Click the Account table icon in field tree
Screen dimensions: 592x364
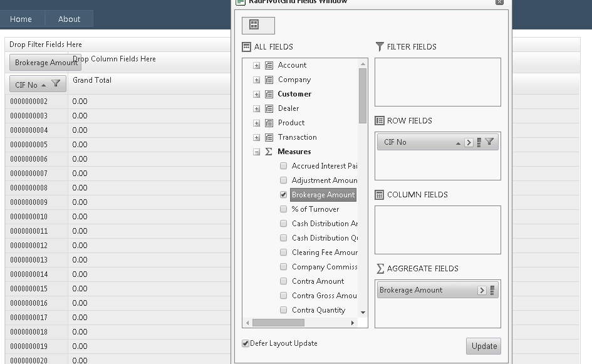pos(269,65)
